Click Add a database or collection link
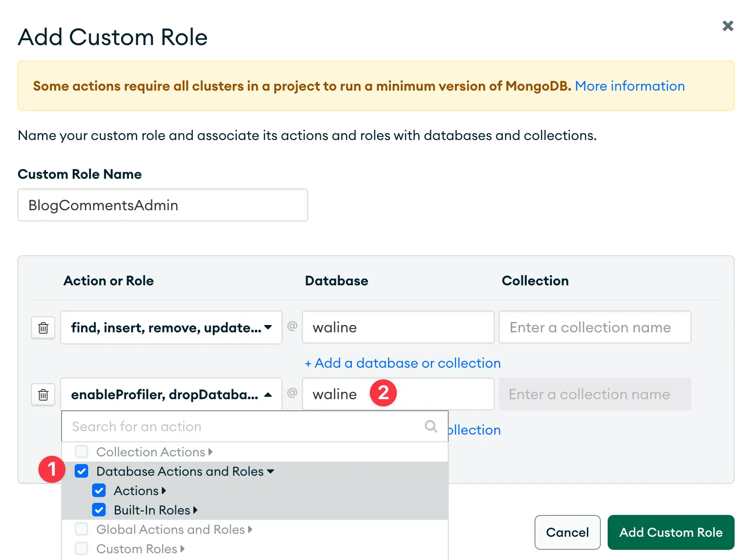The width and height of the screenshot is (754, 560). click(x=402, y=363)
